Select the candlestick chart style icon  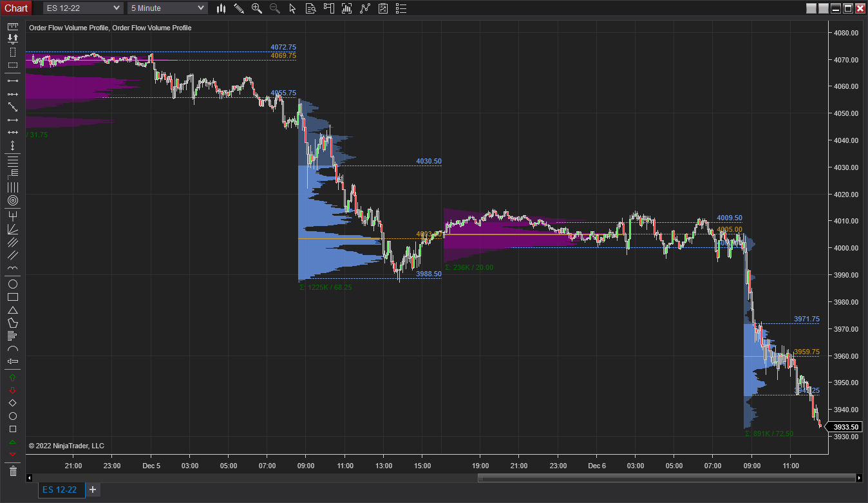221,8
